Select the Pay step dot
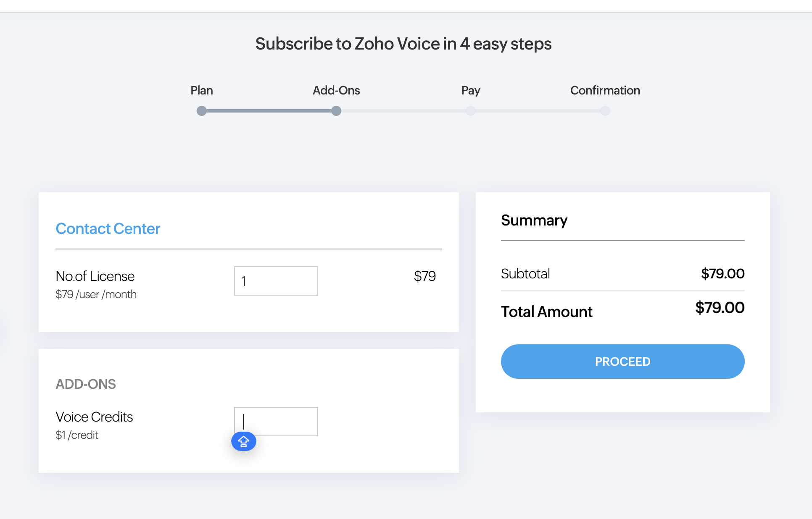This screenshot has width=812, height=519. [471, 111]
